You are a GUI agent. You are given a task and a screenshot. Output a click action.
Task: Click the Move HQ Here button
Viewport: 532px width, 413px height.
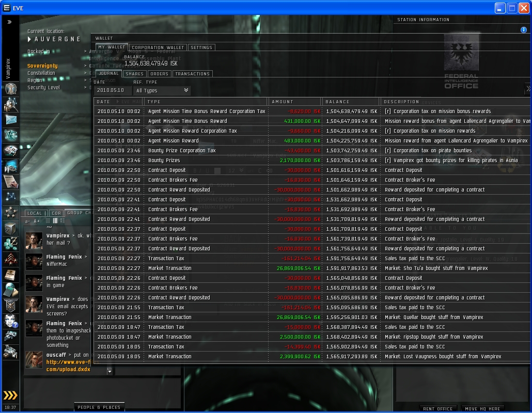[x=482, y=409]
